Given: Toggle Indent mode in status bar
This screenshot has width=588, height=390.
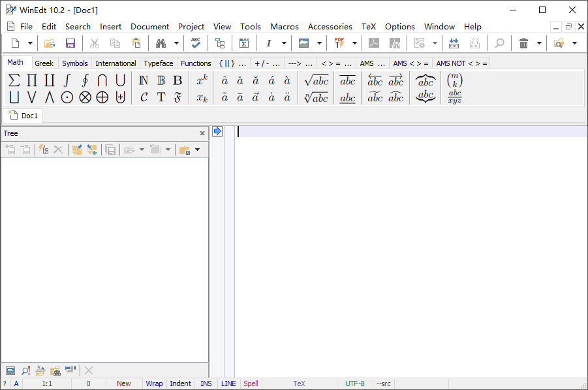Looking at the screenshot, I should tap(181, 383).
